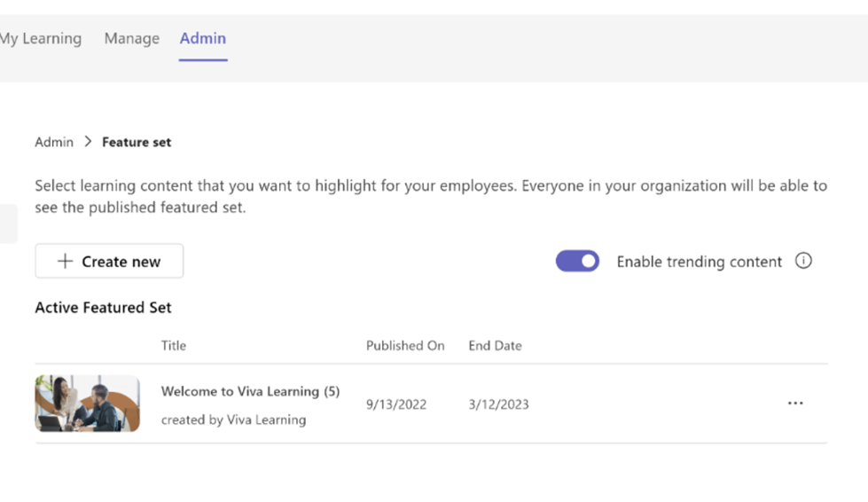Open more options ellipsis for featured set

[795, 404]
